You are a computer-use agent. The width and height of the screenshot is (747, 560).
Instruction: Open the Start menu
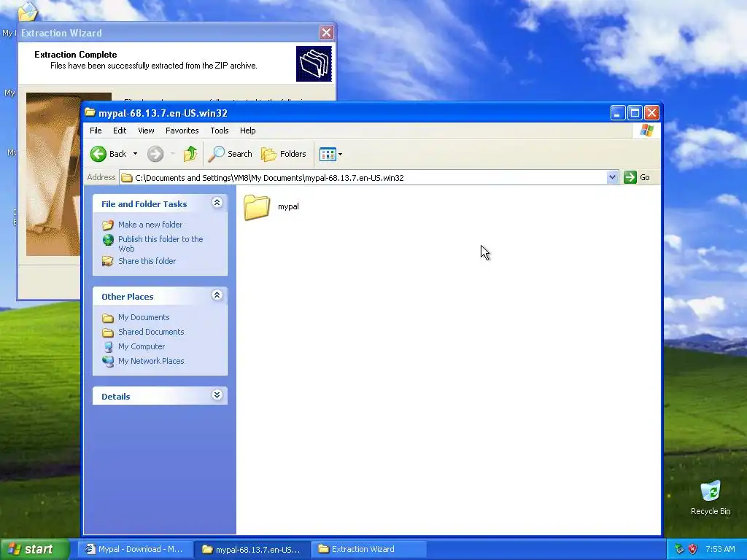click(x=35, y=549)
